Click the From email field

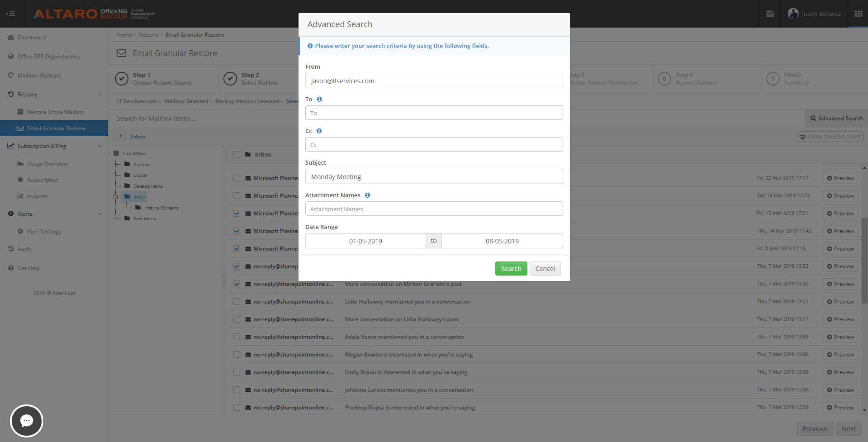coord(434,81)
